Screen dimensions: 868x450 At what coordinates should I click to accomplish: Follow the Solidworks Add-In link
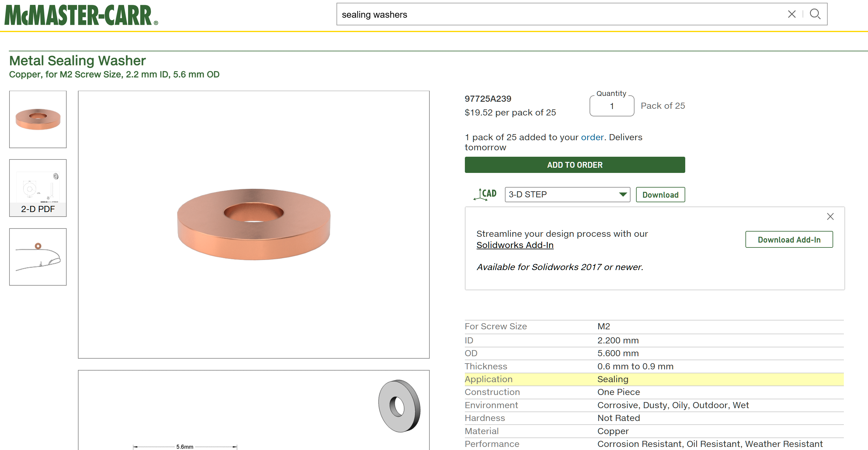[515, 245]
